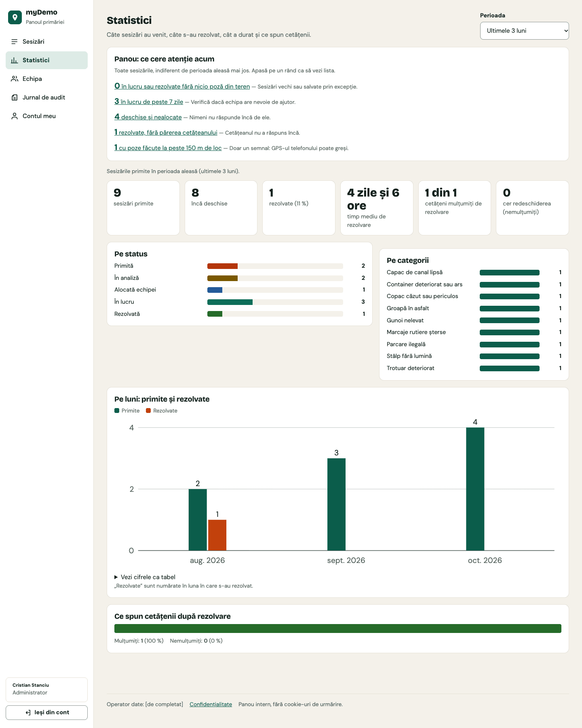Viewport: 582px width, 728px height.
Task: Click the Cristian Stanciu user card
Action: 46,690
